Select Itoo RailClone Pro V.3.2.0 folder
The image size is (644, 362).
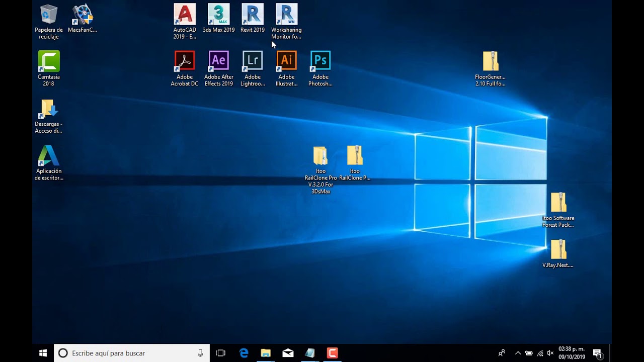pos(320,170)
